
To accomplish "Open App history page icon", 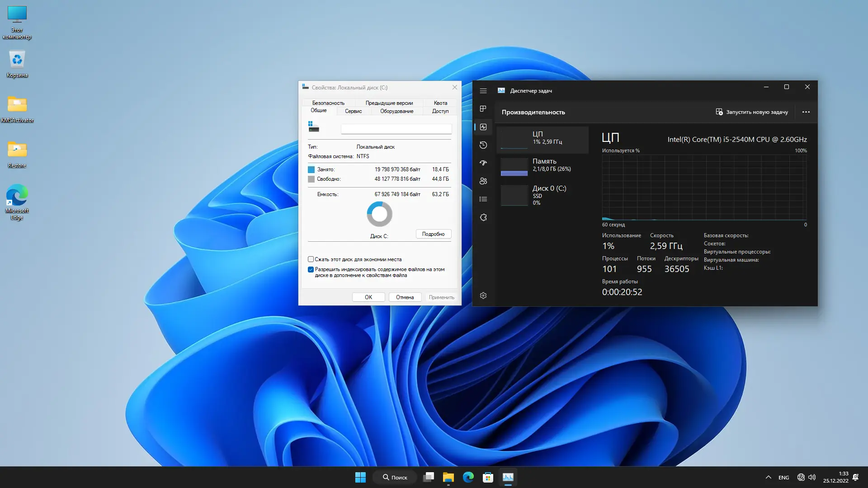I will pyautogui.click(x=483, y=145).
